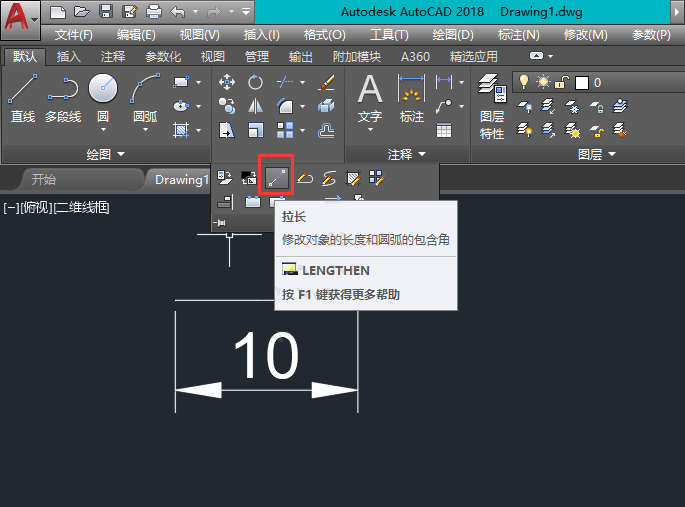The height and width of the screenshot is (507, 685).
Task: Toggle the layer on/off lightbulb icon
Action: [x=522, y=81]
